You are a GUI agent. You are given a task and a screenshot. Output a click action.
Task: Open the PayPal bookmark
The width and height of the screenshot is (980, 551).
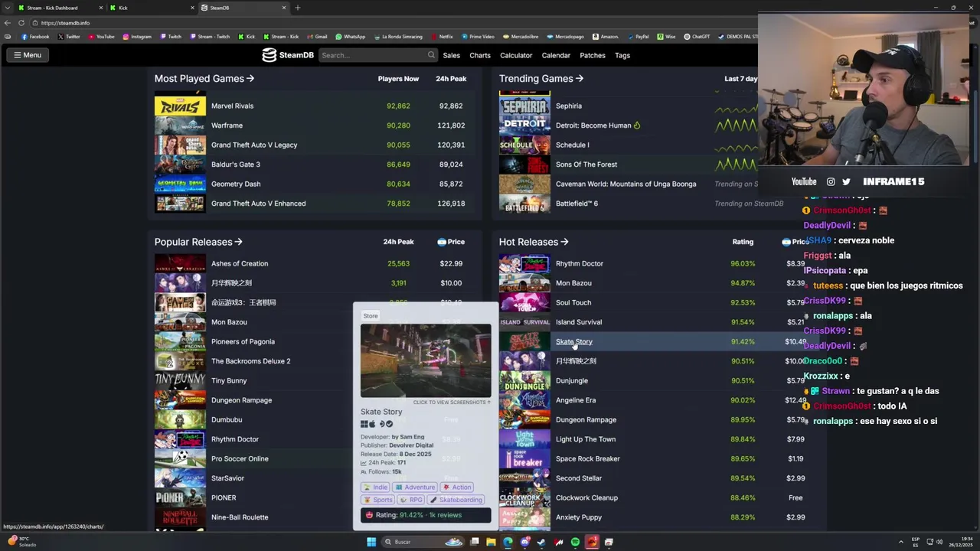point(638,37)
